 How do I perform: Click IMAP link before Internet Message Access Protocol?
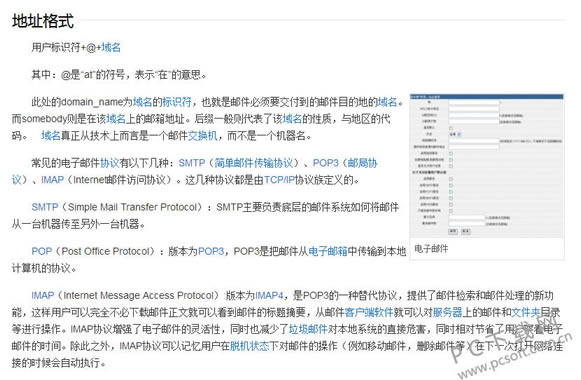[43, 295]
